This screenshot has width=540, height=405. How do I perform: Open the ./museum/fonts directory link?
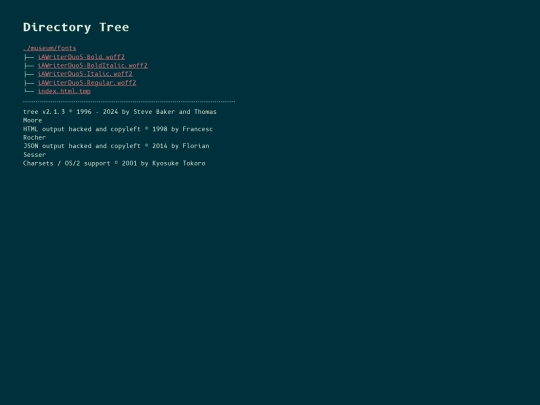click(x=50, y=48)
